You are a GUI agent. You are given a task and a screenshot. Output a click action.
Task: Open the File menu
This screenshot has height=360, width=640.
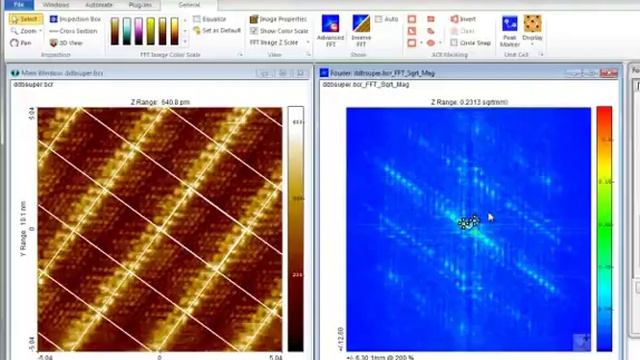coord(18,5)
